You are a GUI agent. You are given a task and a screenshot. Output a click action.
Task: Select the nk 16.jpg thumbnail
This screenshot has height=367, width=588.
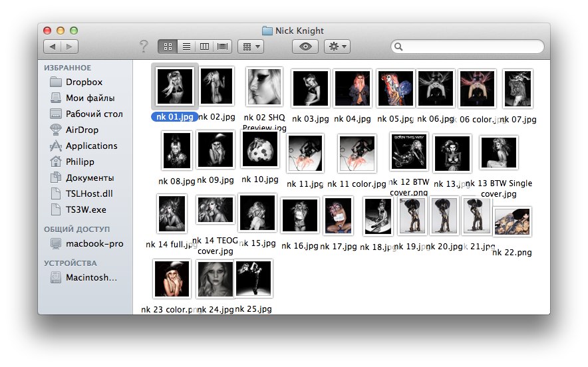tap(299, 215)
